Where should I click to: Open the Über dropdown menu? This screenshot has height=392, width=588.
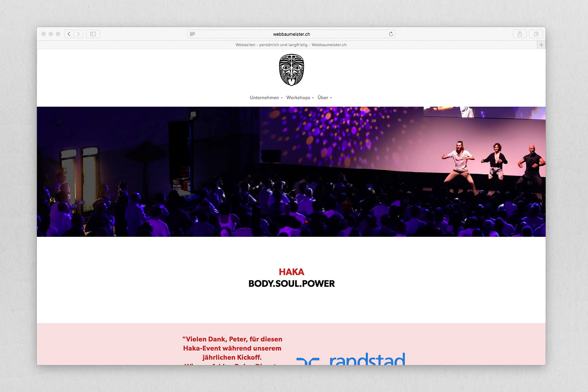click(x=325, y=98)
